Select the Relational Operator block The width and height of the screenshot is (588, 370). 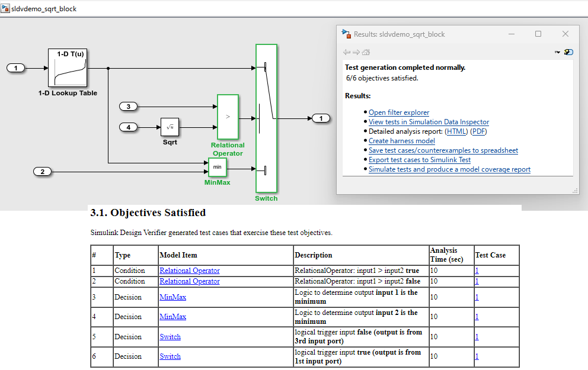(228, 118)
